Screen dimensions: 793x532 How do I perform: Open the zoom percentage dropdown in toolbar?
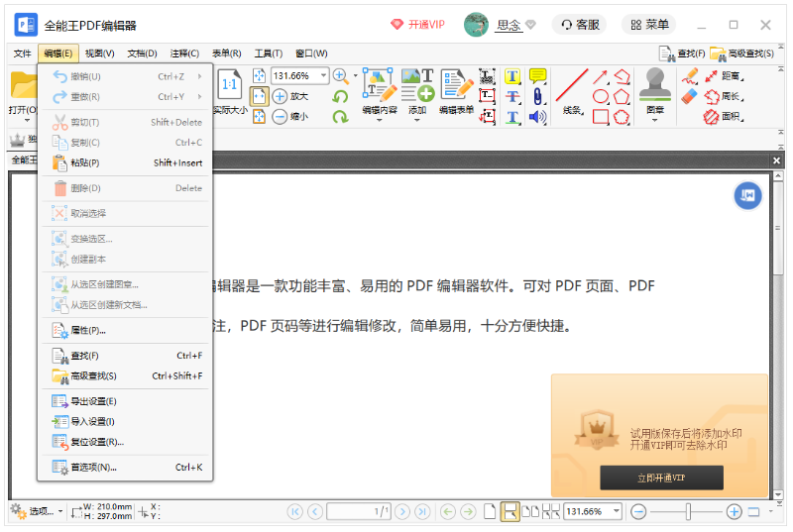pyautogui.click(x=324, y=75)
